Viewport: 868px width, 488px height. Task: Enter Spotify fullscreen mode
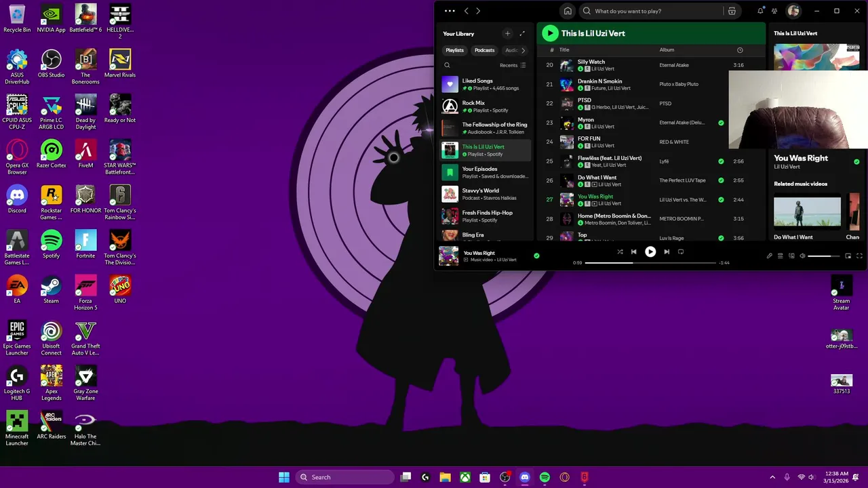[859, 256]
